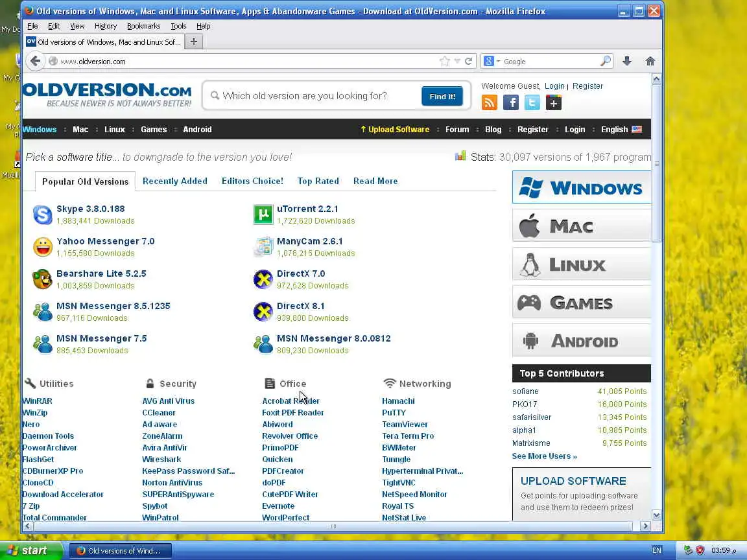
Task: Open the Tools menu
Action: [179, 26]
